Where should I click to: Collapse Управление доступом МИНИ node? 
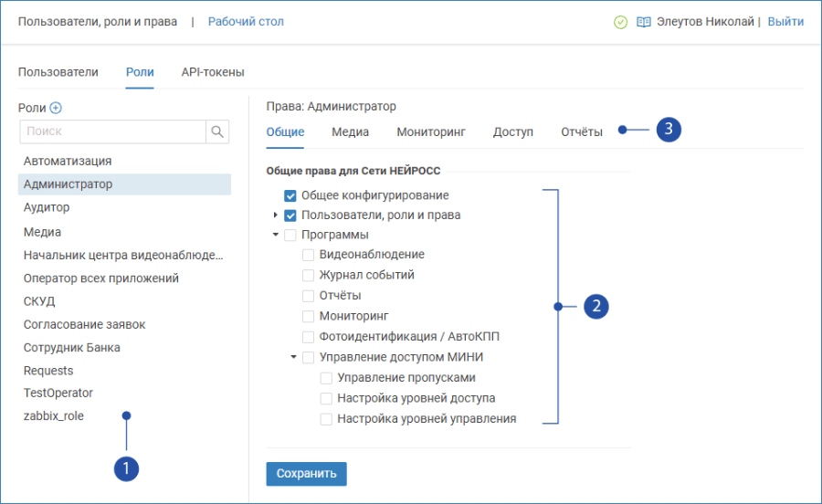293,357
